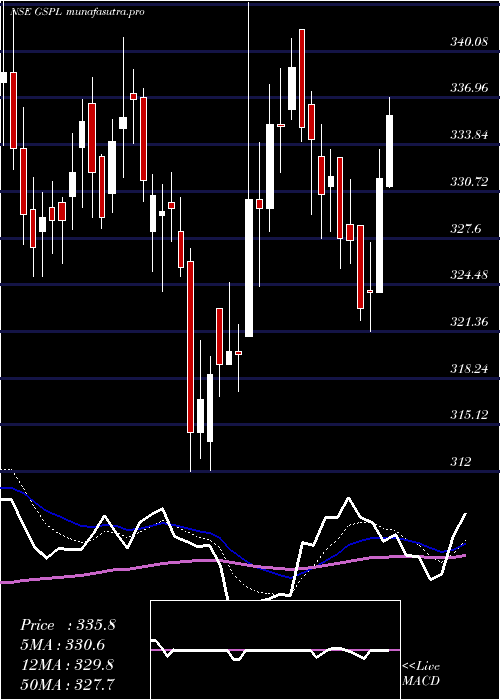Select the 330.72 price axis label
Screen dimensions: 500x700
[x=469, y=182]
